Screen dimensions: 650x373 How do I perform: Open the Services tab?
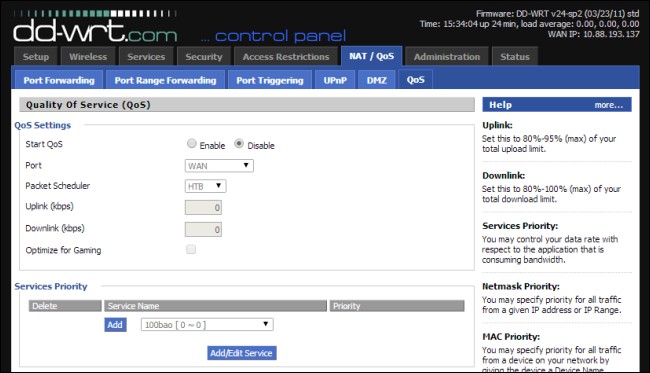tap(146, 56)
